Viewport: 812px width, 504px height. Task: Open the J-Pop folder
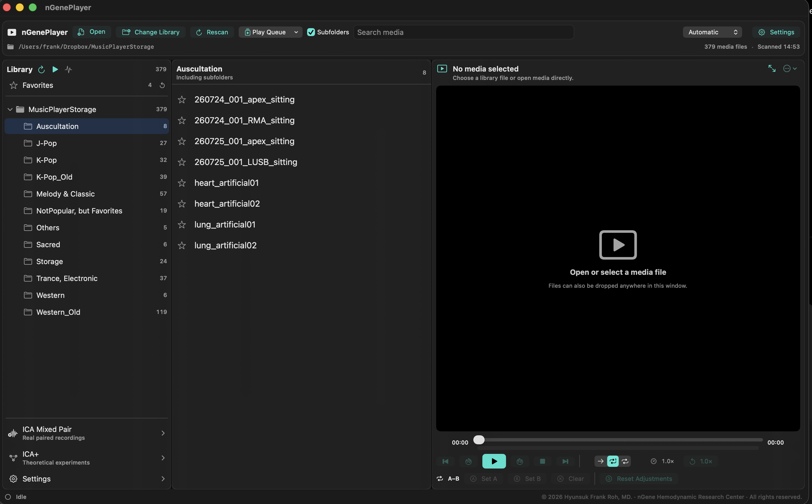pyautogui.click(x=87, y=143)
